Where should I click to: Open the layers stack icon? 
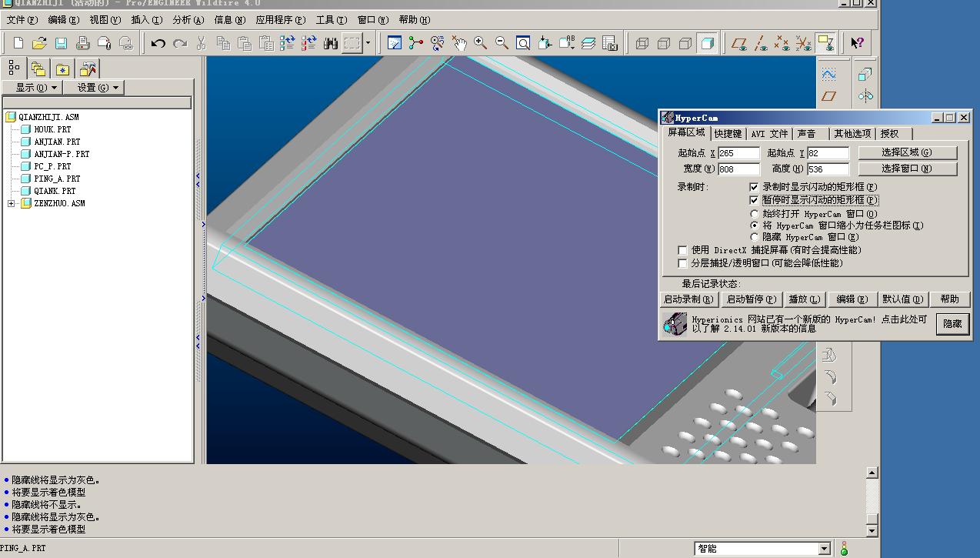point(588,43)
